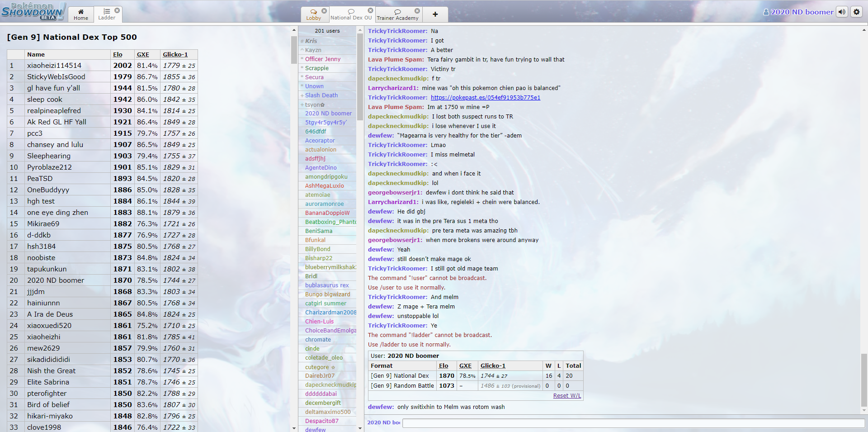Close the Trainer Academy tab
Viewport: 868px width, 432px height.
417,11
